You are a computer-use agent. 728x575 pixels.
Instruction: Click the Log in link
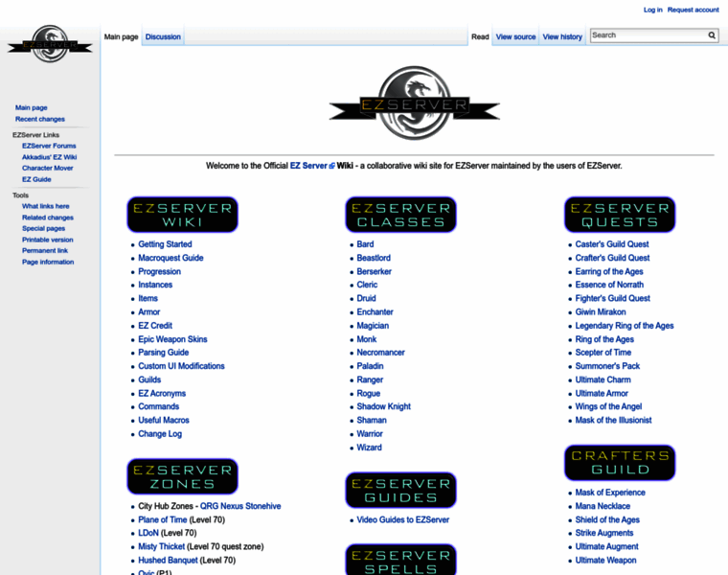tap(652, 10)
